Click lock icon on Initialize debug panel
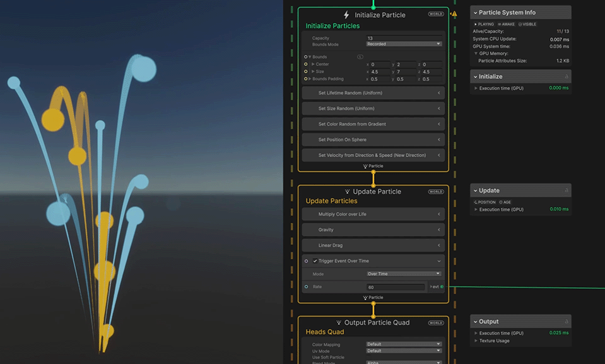Viewport: 605px width, 364px height. (x=566, y=76)
